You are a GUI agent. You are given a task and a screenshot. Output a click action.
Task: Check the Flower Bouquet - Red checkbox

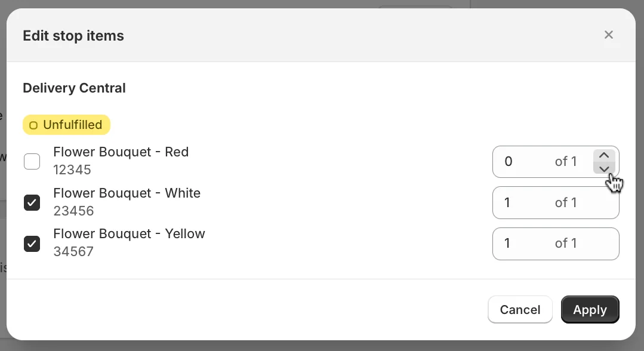click(32, 162)
